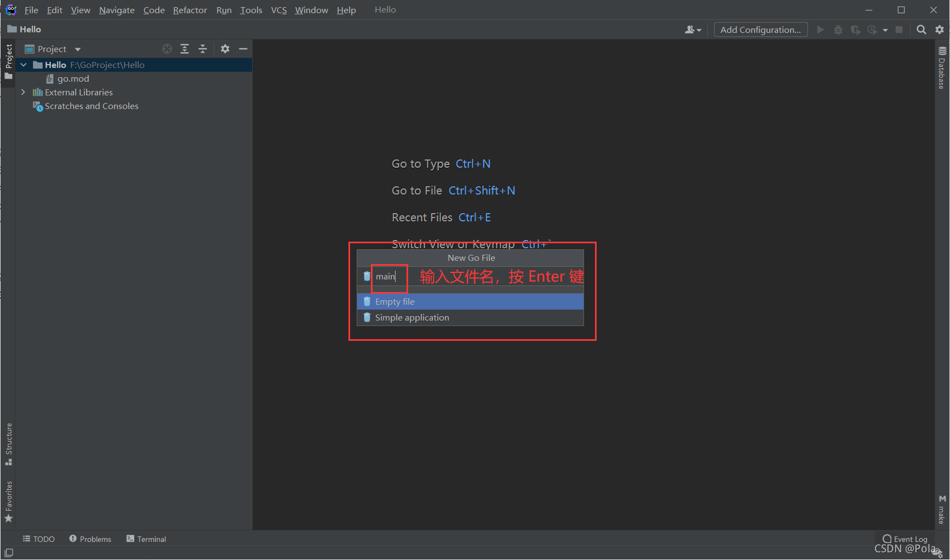950x560 pixels.
Task: Open the Database side tab
Action: pos(942,68)
